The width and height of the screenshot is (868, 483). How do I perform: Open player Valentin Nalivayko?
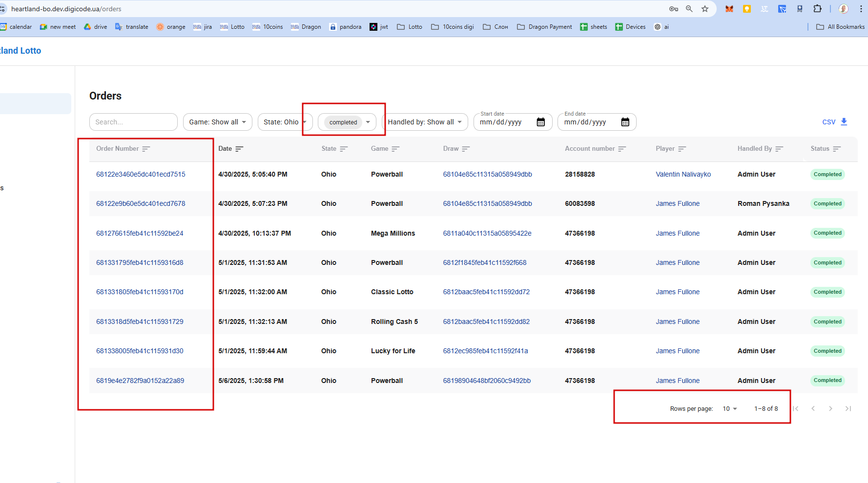[x=683, y=174]
